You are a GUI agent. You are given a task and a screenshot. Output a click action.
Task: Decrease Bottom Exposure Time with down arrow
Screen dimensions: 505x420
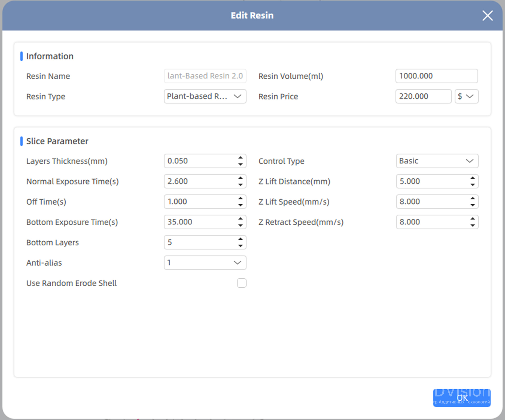240,225
